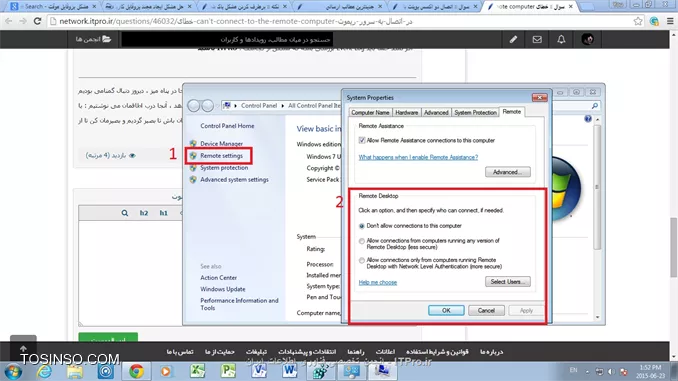
Task: Open the 'Help me choose' link
Action: [377, 282]
